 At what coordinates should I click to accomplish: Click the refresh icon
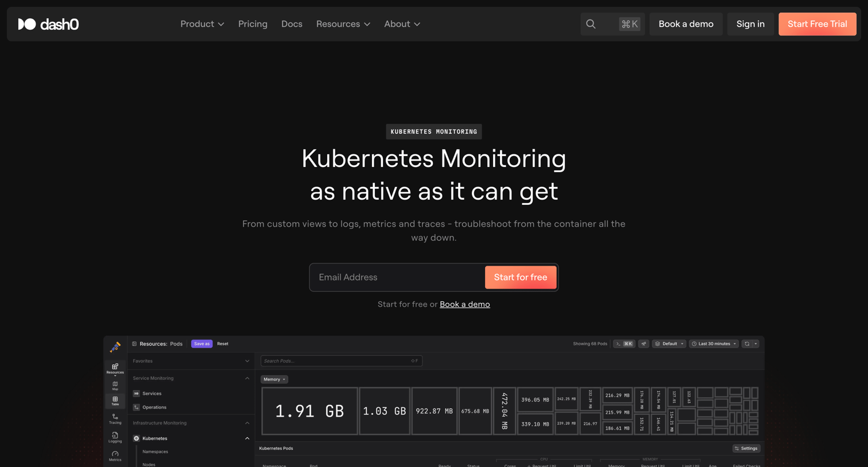747,344
